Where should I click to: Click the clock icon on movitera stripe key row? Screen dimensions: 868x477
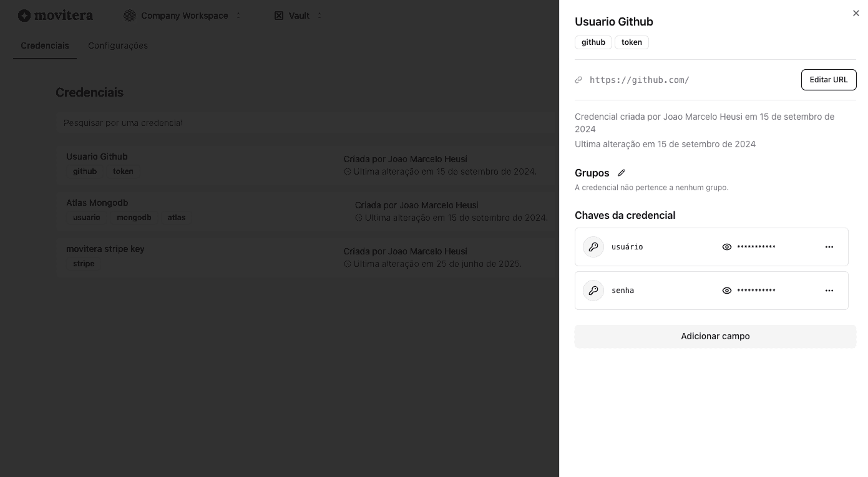348,264
